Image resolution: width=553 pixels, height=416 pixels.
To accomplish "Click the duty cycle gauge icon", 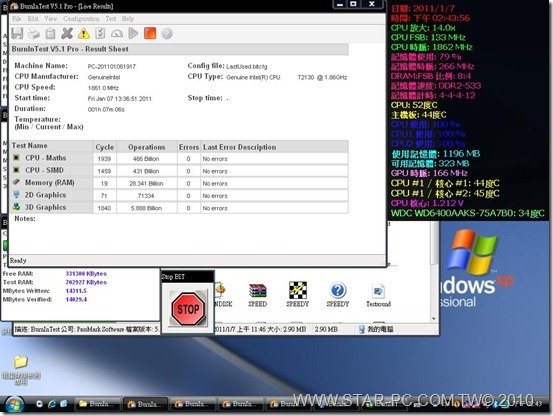I will [x=117, y=33].
